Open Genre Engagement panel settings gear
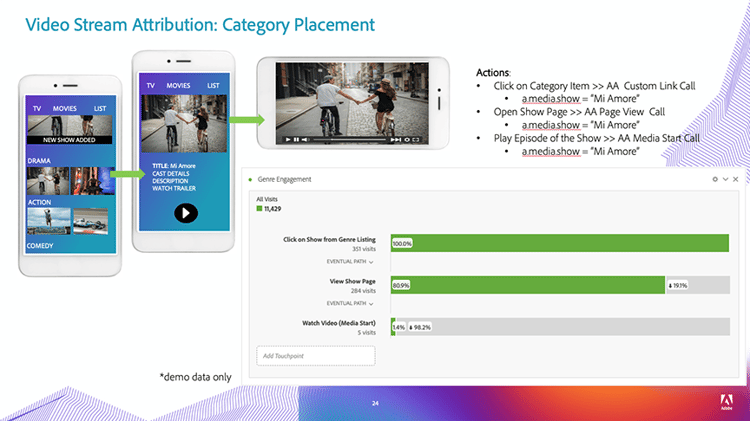 [x=715, y=179]
